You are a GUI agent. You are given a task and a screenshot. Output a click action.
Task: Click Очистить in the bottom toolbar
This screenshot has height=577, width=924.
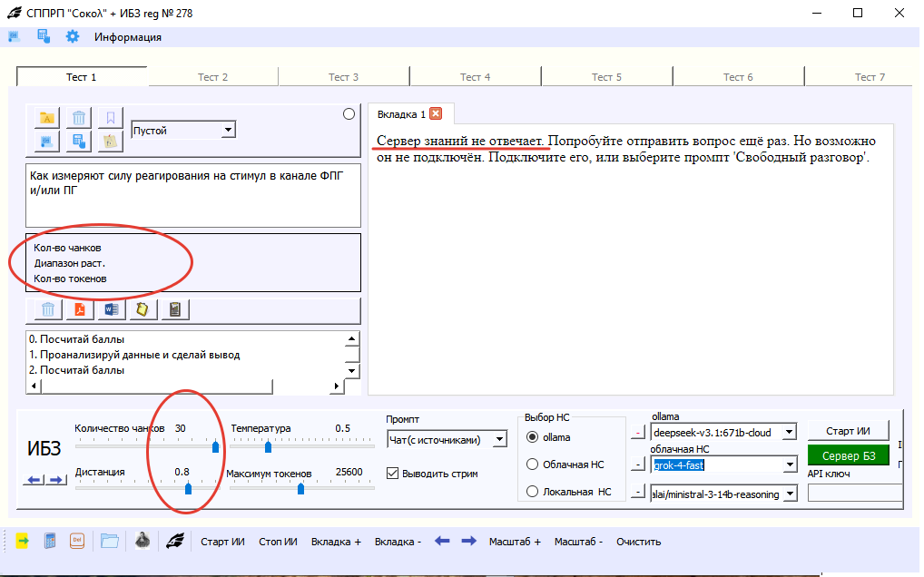(638, 542)
